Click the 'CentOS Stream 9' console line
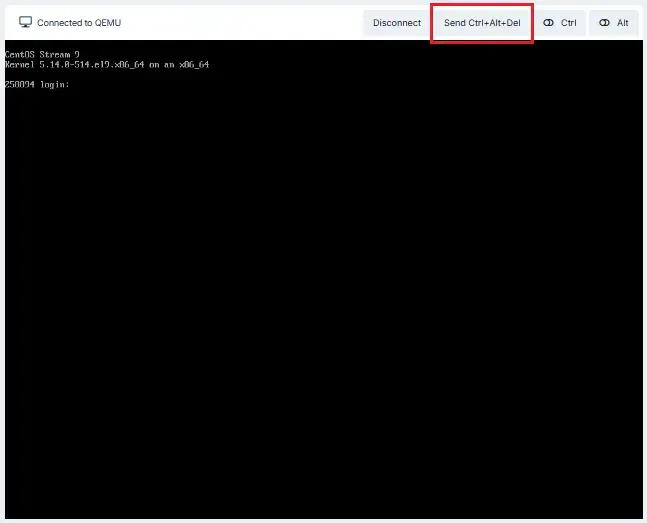 point(42,54)
